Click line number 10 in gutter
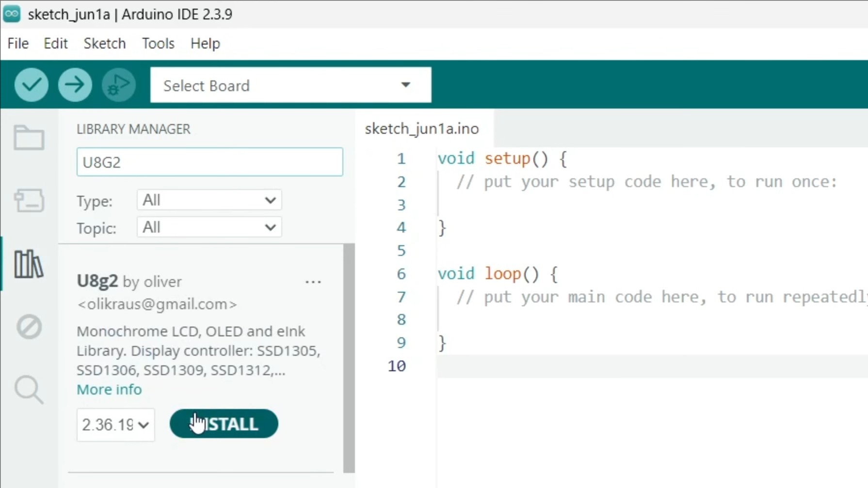Screen dimensions: 868x488 [397, 366]
